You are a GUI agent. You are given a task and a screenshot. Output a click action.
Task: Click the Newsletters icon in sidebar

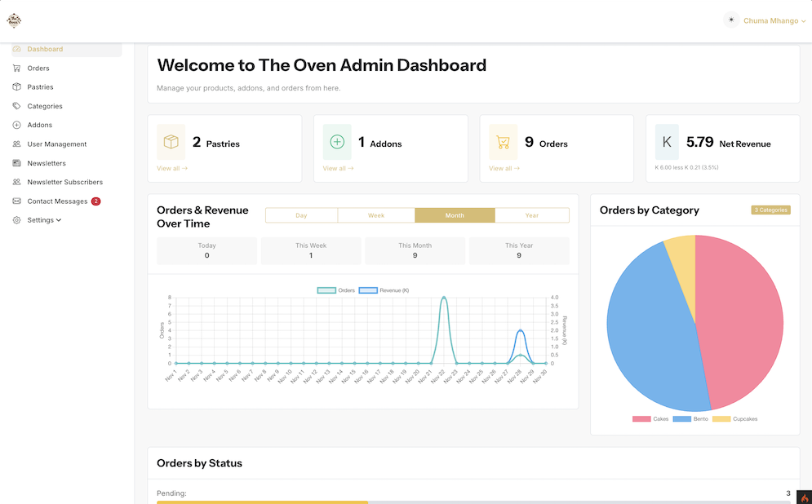coord(16,163)
